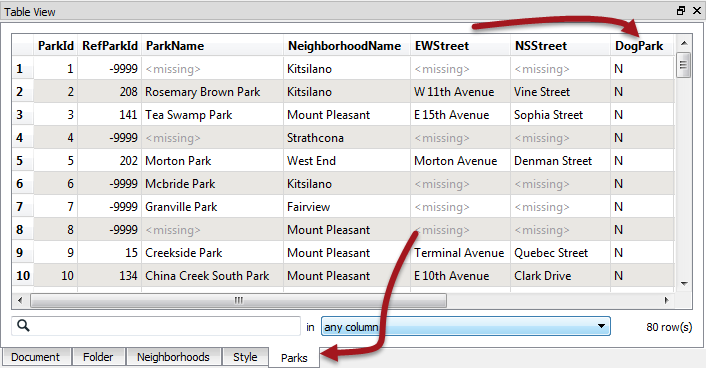Click the NSStreet column header
Image resolution: width=706 pixels, height=368 pixels.
(560, 45)
